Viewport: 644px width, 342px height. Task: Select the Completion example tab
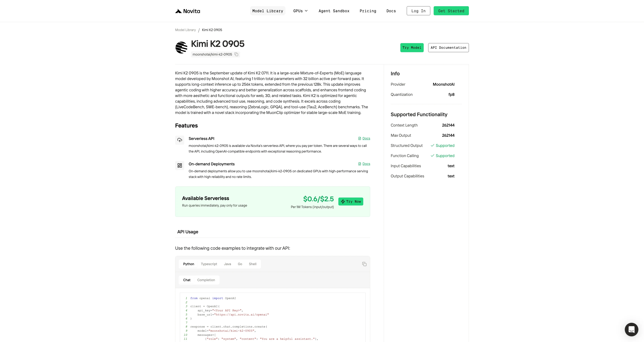point(206,280)
